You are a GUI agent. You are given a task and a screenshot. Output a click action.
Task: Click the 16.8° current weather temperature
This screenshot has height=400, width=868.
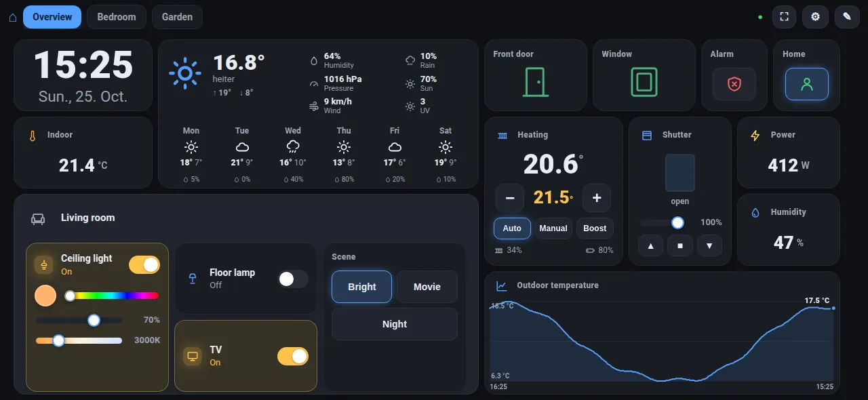239,63
